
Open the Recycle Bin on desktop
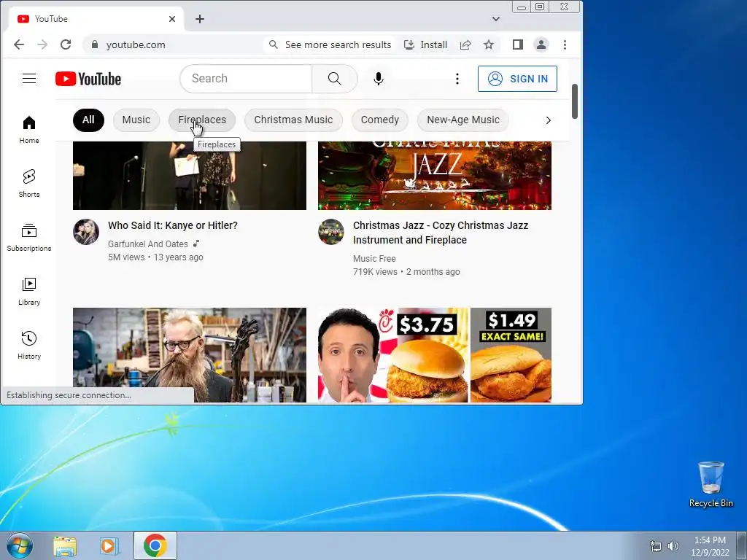711,484
